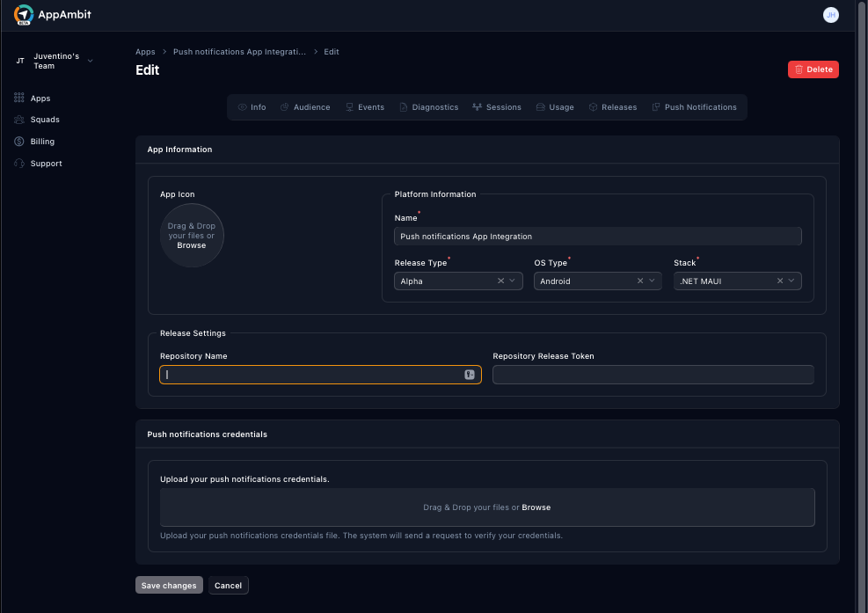
Task: Save changes to the app
Action: tap(169, 585)
